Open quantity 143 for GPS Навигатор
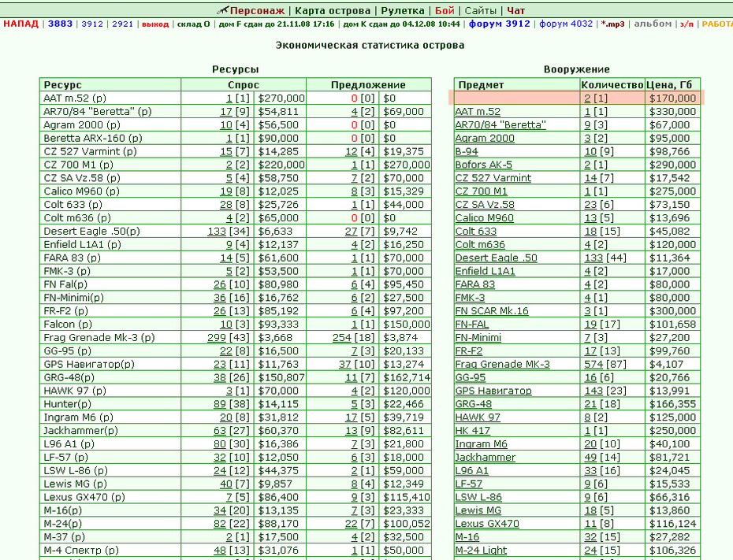 [x=593, y=391]
